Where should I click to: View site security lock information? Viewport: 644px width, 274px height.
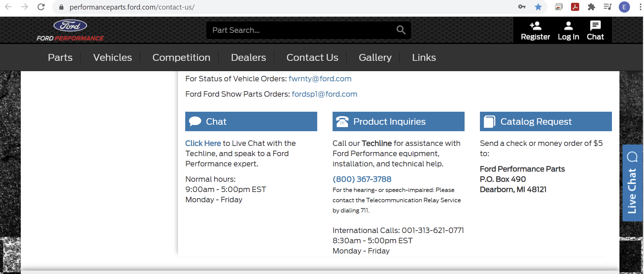61,7
